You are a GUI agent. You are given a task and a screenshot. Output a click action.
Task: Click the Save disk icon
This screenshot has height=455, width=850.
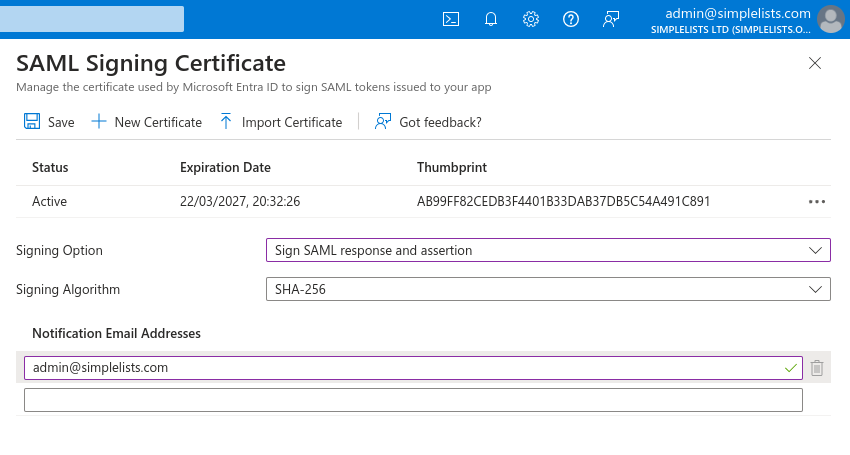click(32, 121)
